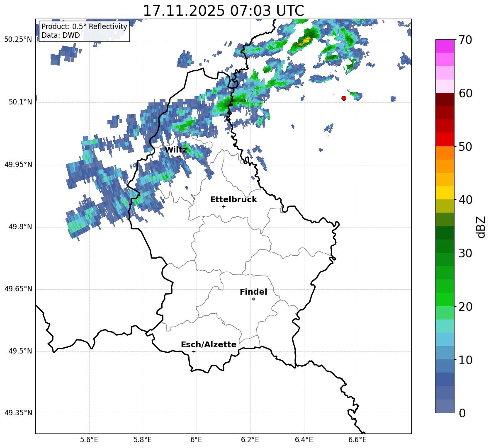Viewport: 491px width, 448px height.
Task: Click the Ettelbruck city label
Action: 233,200
